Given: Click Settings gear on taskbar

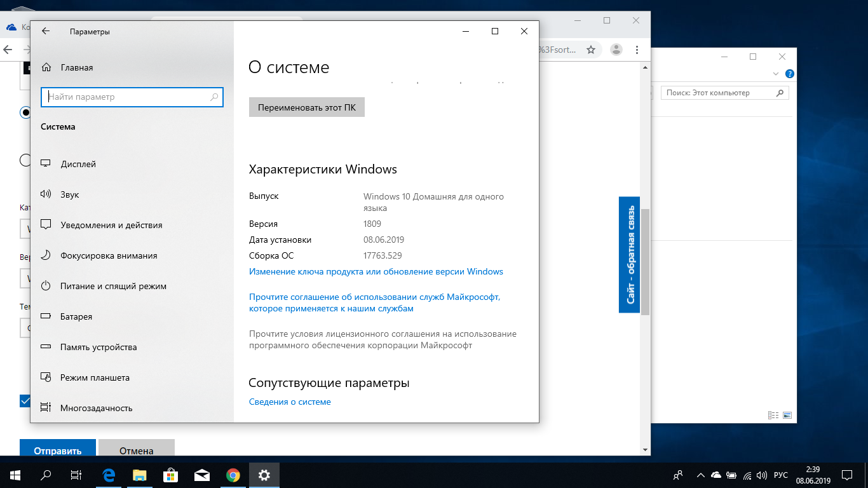Looking at the screenshot, I should [264, 475].
